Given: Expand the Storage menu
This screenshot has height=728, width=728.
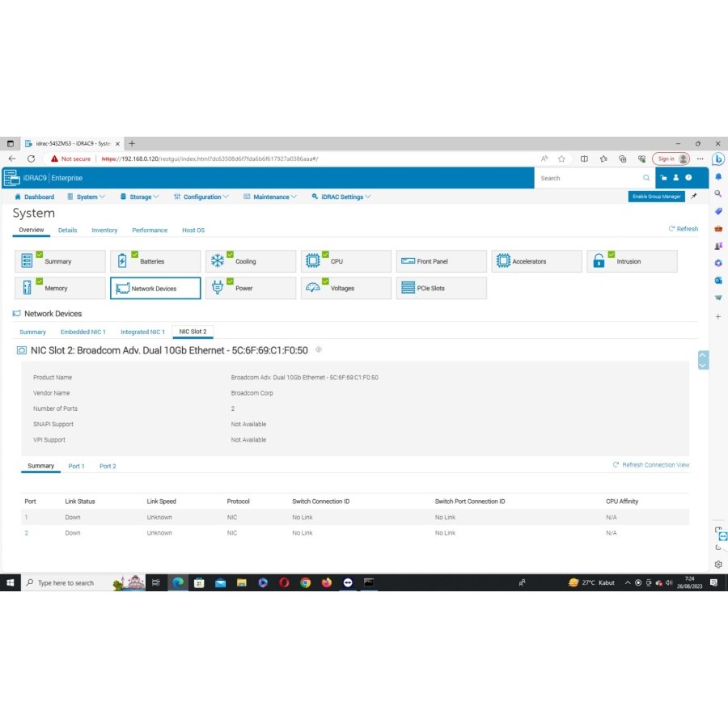Looking at the screenshot, I should coord(140,197).
